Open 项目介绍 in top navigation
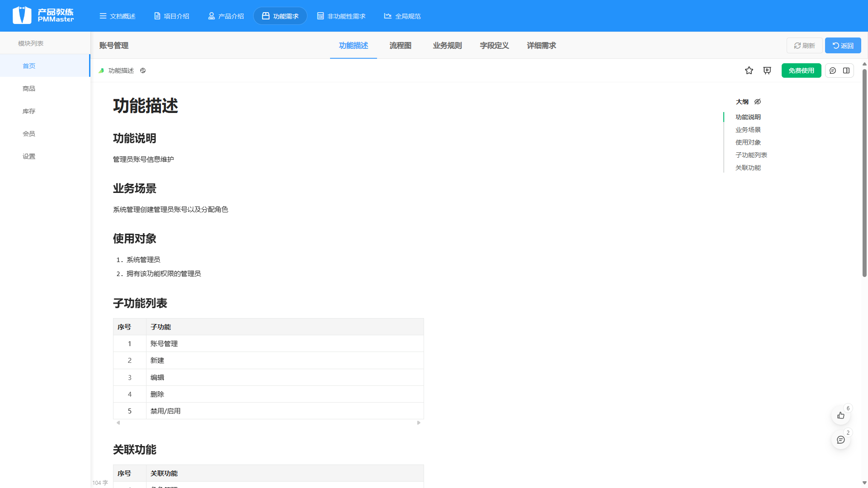This screenshot has height=488, width=868. (172, 16)
